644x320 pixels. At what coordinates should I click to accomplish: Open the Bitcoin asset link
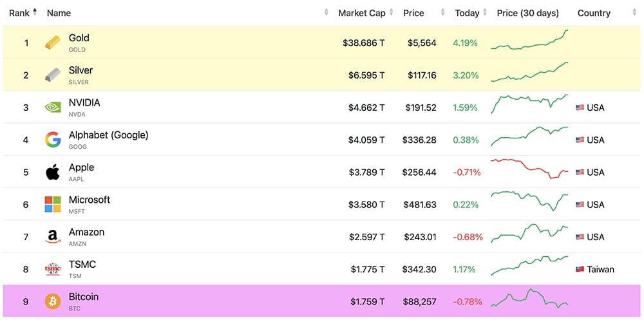(x=84, y=297)
